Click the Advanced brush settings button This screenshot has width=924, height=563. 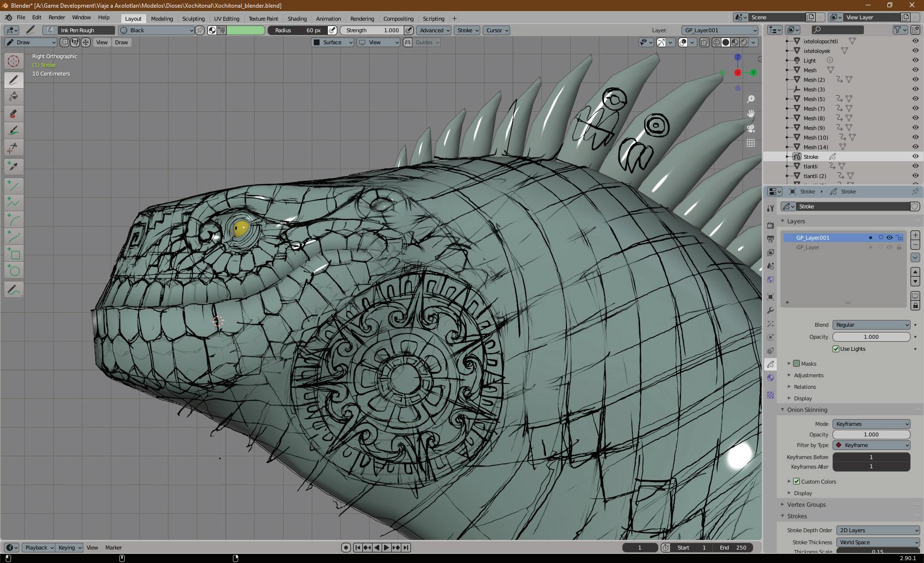(x=434, y=30)
